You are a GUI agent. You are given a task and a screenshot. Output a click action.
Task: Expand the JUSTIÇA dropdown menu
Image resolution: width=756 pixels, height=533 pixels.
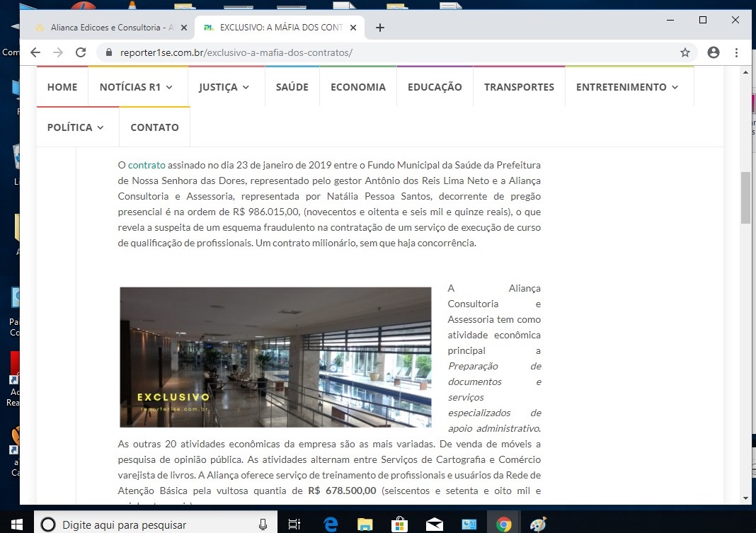point(224,87)
